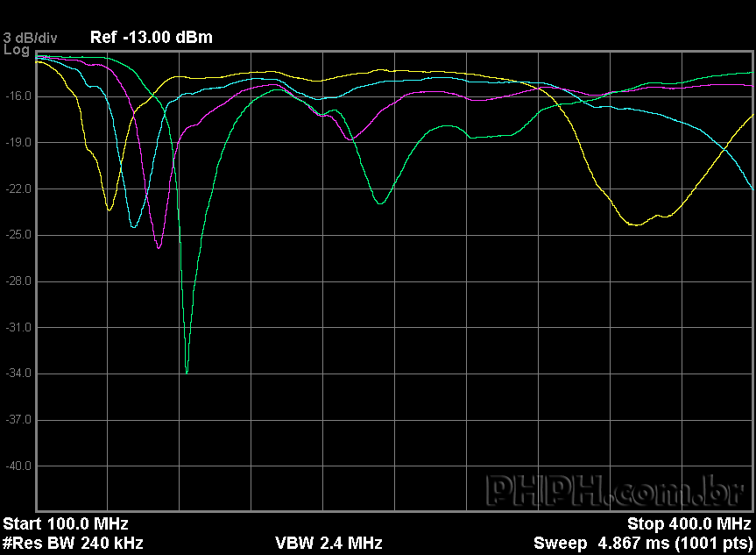Image resolution: width=756 pixels, height=555 pixels.
Task: Click the first yellow trace dip near -23 dB
Action: point(109,210)
